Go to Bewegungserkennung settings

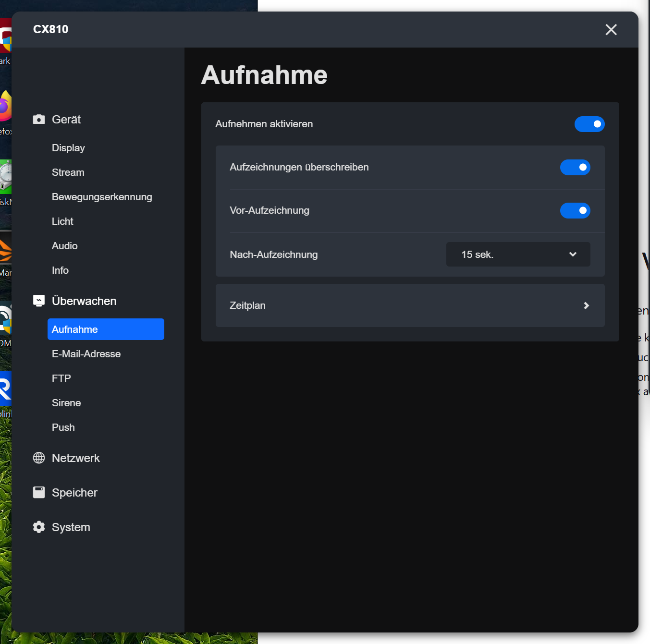tap(102, 197)
